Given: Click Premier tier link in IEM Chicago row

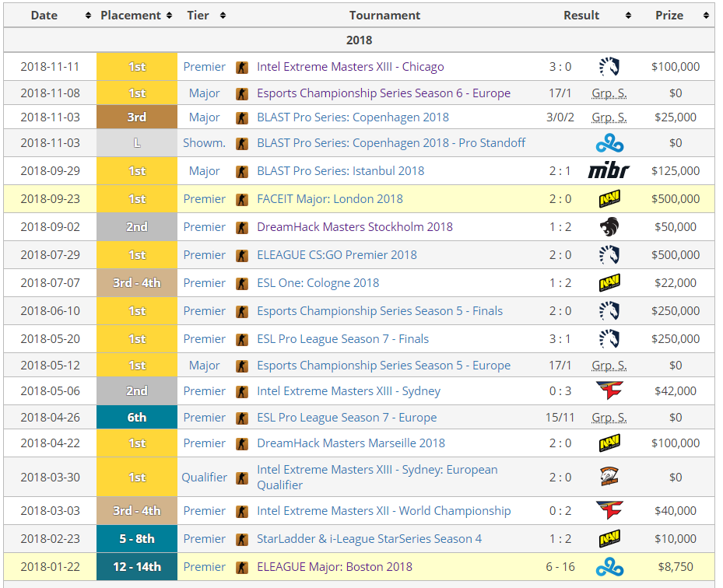Looking at the screenshot, I should pyautogui.click(x=204, y=67).
